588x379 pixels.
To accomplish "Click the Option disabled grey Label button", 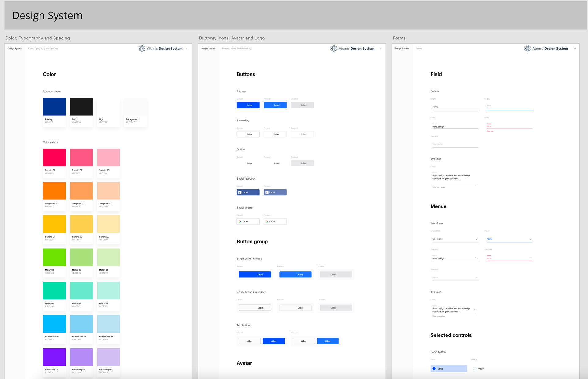I will [302, 163].
